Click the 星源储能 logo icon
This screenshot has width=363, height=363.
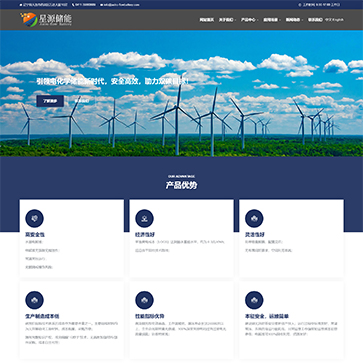[x=29, y=20]
